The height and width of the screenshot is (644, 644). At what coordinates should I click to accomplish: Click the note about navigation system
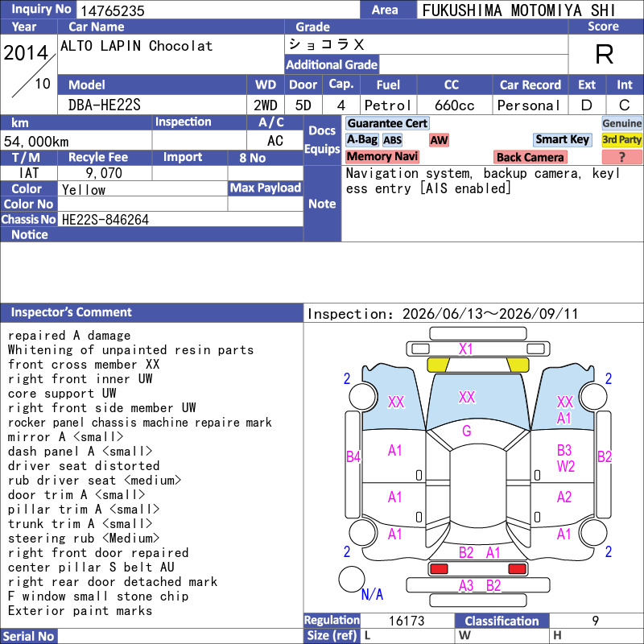pyautogui.click(x=482, y=180)
